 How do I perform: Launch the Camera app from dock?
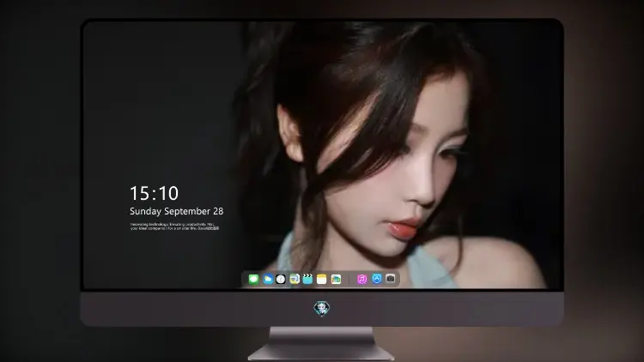coord(390,279)
